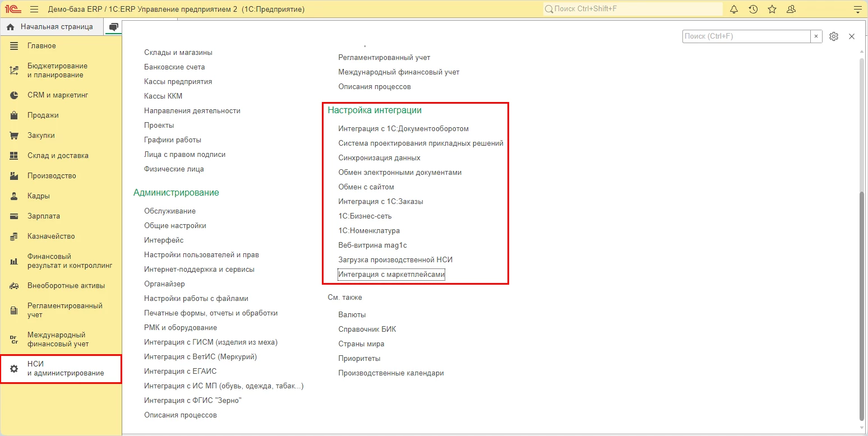
Task: Open Банковские счета link
Action: click(174, 67)
